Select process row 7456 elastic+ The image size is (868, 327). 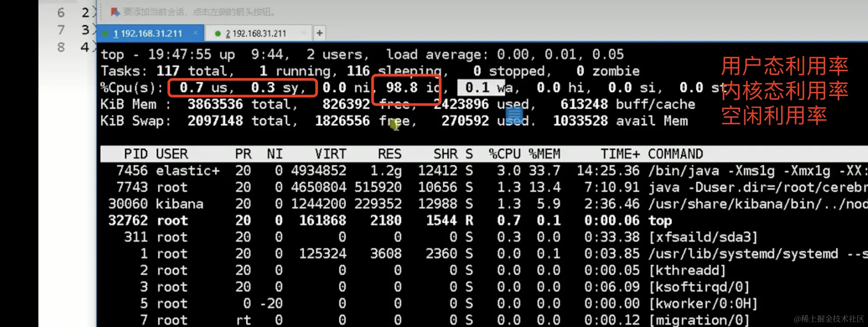(x=484, y=171)
